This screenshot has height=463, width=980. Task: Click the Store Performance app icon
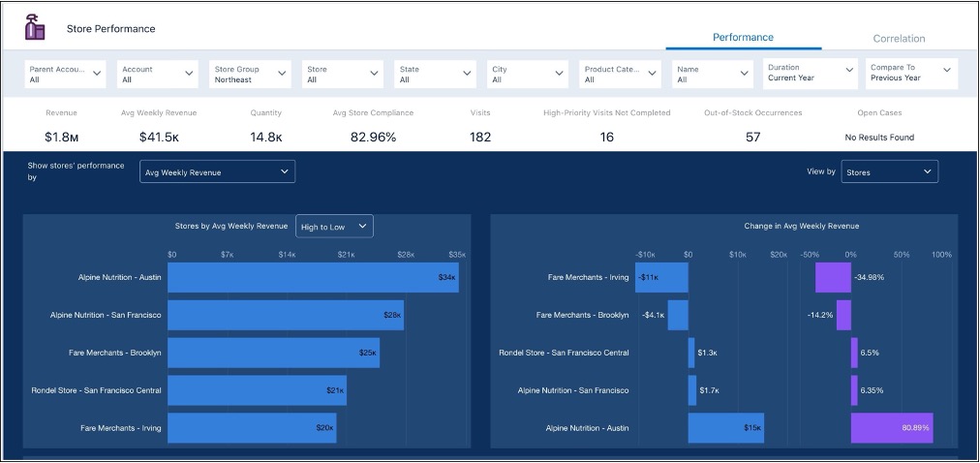tap(36, 28)
